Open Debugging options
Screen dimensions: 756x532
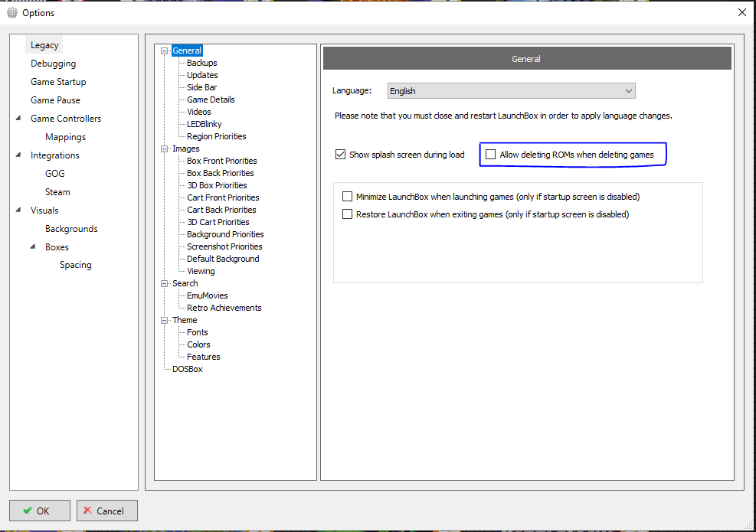point(53,63)
